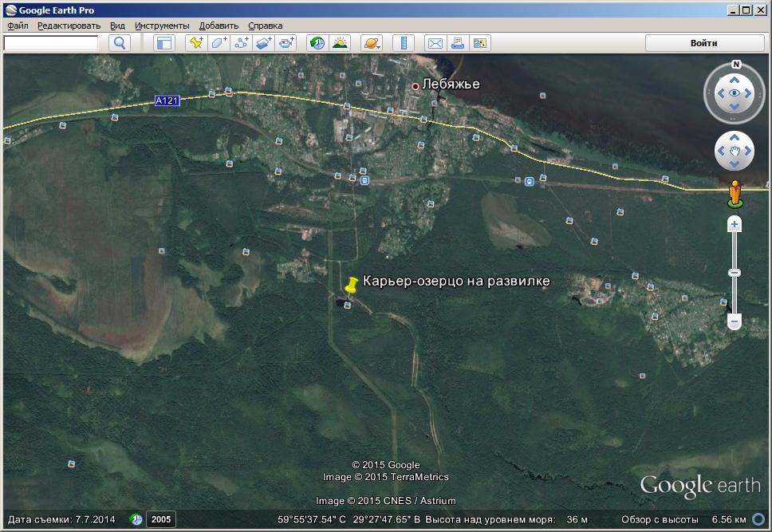Image resolution: width=772 pixels, height=532 pixels.
Task: Click the search magnifier button
Action: (119, 43)
